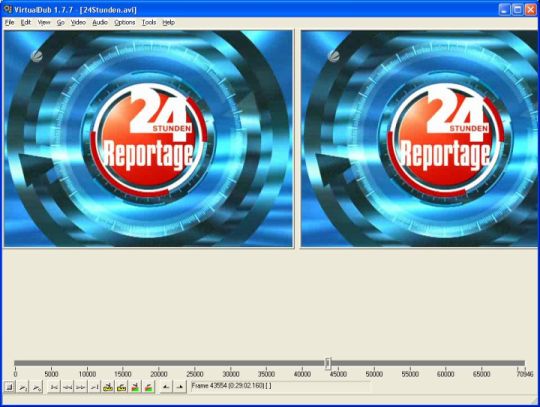Click the Frame 43554 position text field
Image resolution: width=540 pixels, height=407 pixels.
(280, 386)
